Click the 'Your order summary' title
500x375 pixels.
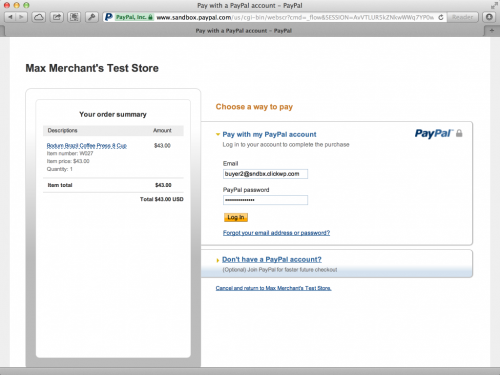(x=113, y=114)
